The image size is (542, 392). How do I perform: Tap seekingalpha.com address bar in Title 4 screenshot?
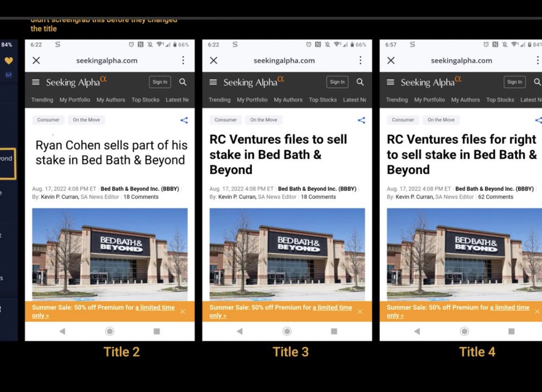462,60
